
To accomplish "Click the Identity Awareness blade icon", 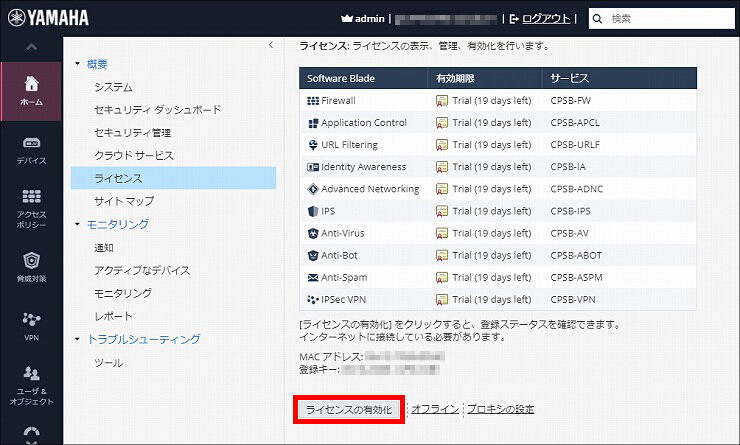I will (x=313, y=167).
